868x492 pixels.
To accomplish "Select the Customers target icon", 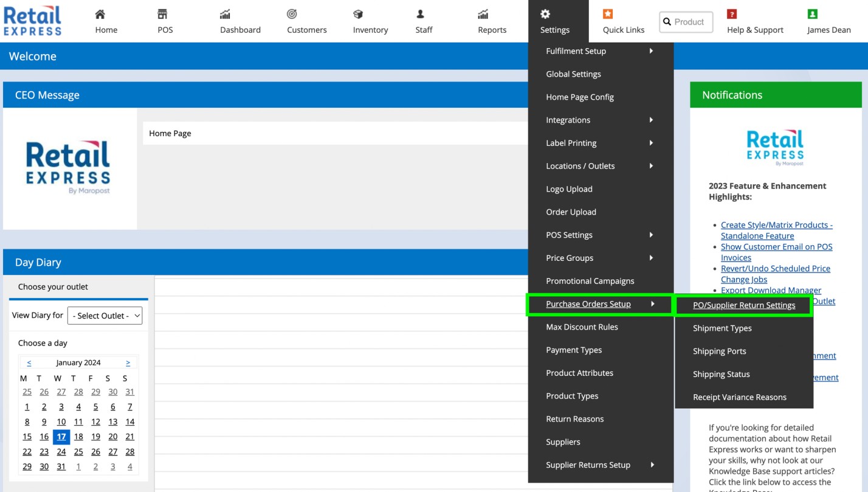I will tap(292, 14).
